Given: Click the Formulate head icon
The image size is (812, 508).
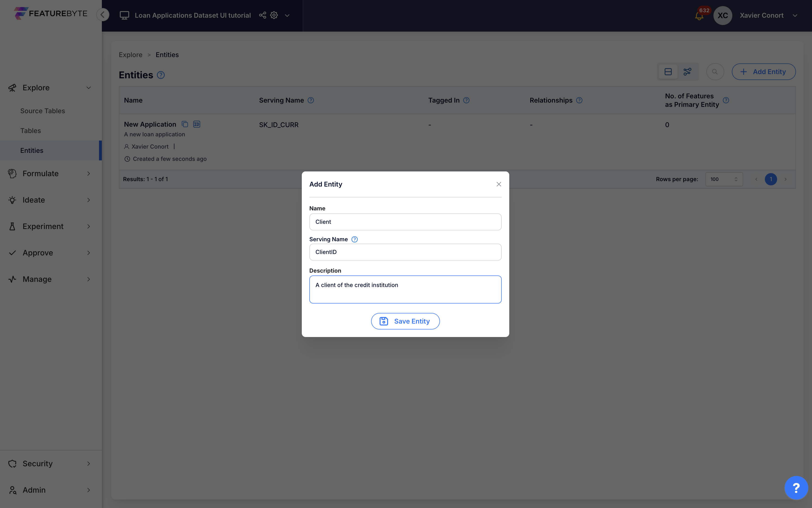Looking at the screenshot, I should [x=12, y=173].
